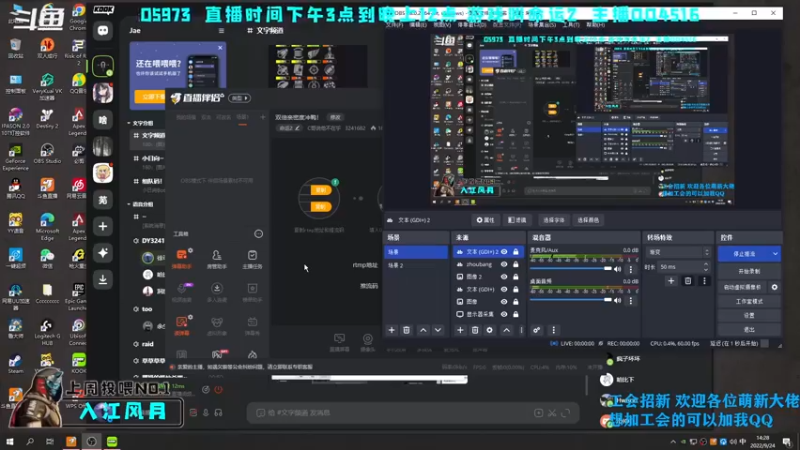Click KOOK download client icon
The width and height of the screenshot is (800, 450).
103,280
